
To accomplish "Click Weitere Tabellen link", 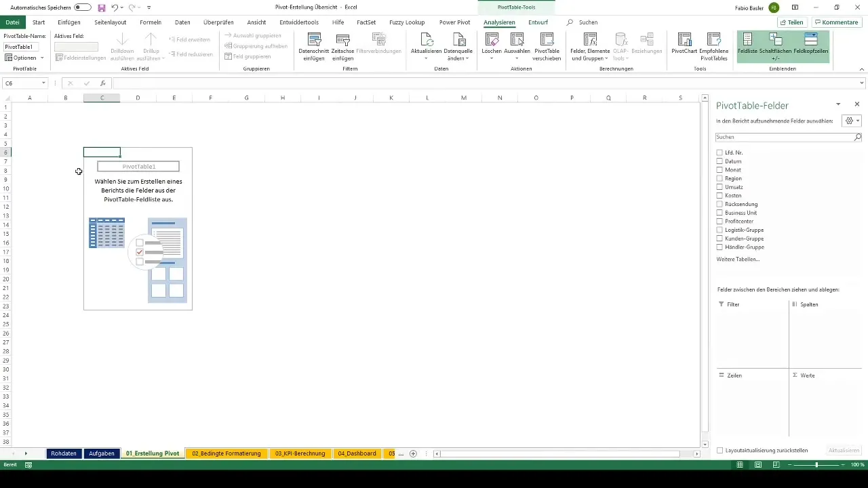I will 738,260.
